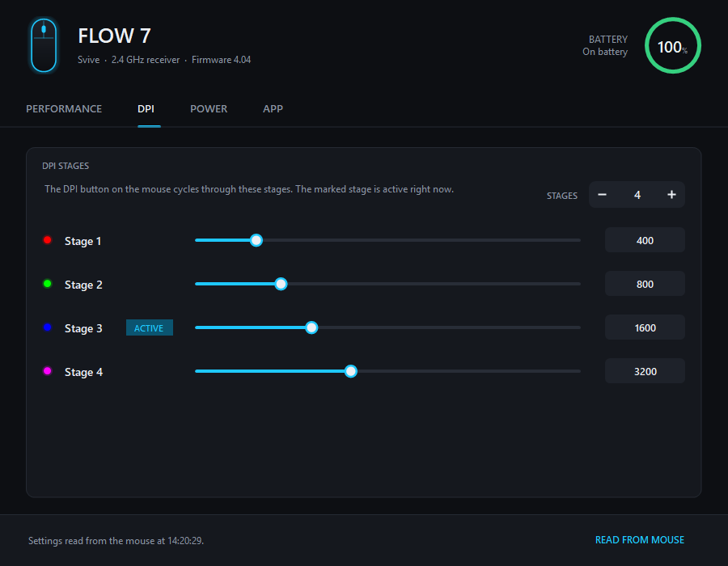Viewport: 728px width, 566px height.
Task: Select the Stage 4 label
Action: [83, 372]
